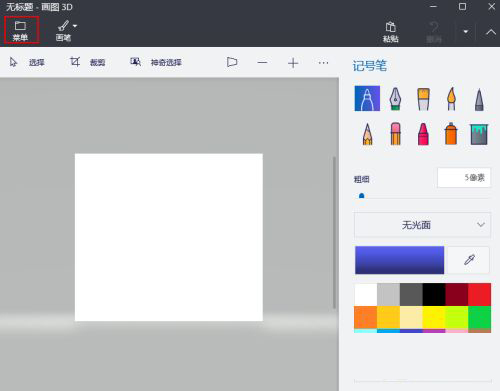Select the Pencil brush icon
This screenshot has width=500, height=391.
(367, 134)
